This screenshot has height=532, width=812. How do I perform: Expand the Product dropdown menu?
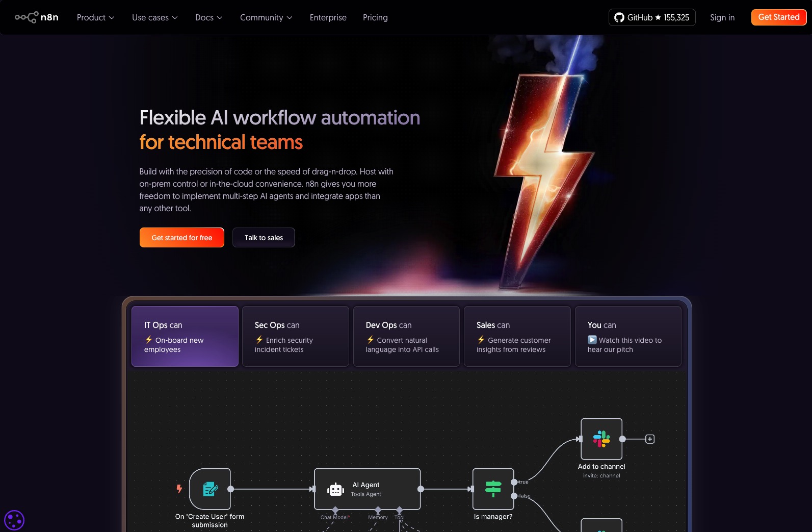tap(95, 17)
